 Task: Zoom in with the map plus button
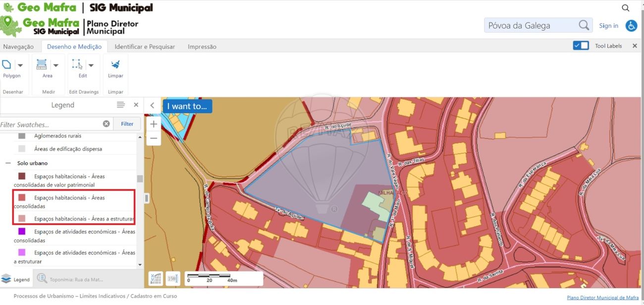(154, 124)
